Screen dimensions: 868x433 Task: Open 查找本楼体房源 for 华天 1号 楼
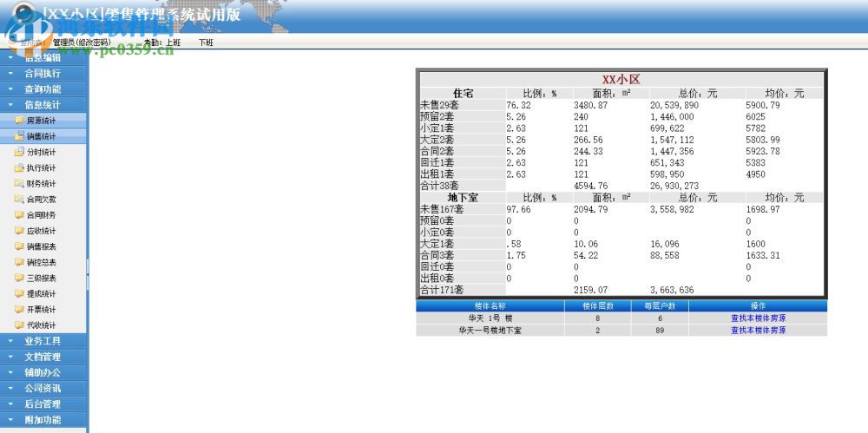tap(758, 318)
